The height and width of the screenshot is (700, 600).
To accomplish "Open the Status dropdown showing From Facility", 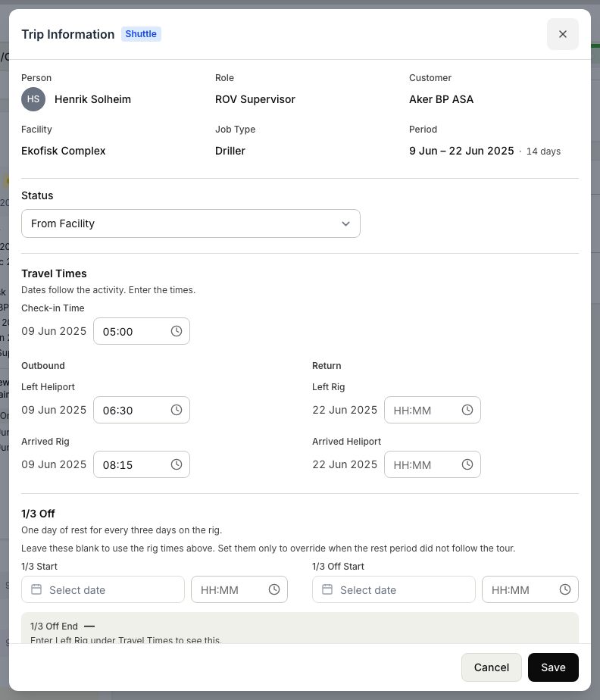I will [x=191, y=223].
